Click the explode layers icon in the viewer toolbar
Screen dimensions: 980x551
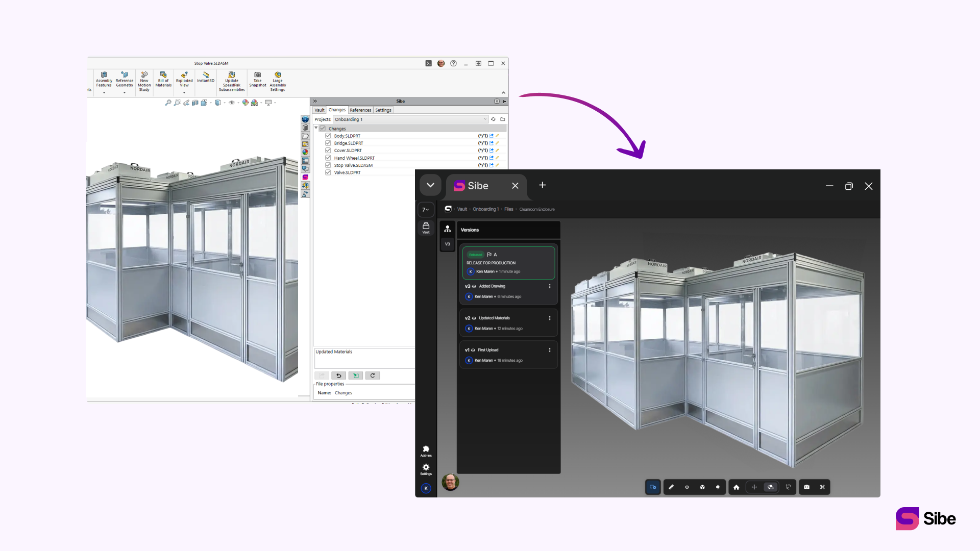click(x=718, y=487)
